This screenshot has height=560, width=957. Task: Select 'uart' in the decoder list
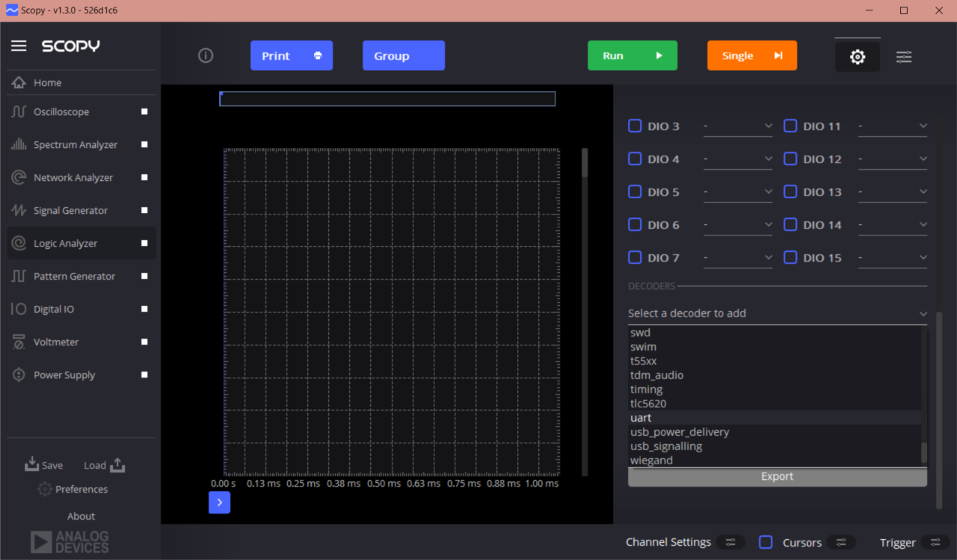point(641,417)
